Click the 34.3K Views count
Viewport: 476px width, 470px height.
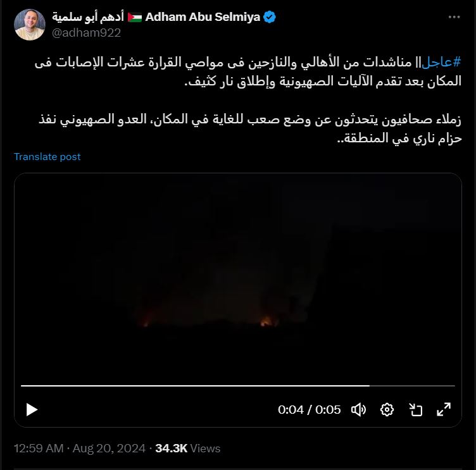pyautogui.click(x=187, y=448)
